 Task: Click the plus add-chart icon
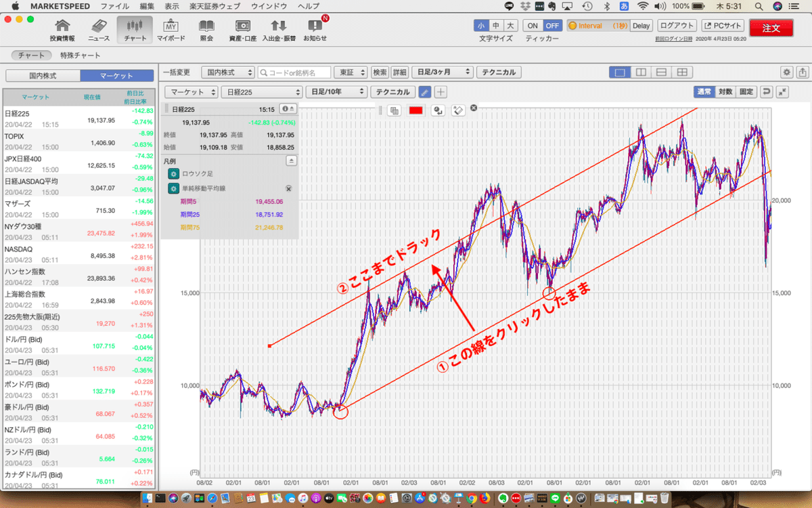(441, 92)
